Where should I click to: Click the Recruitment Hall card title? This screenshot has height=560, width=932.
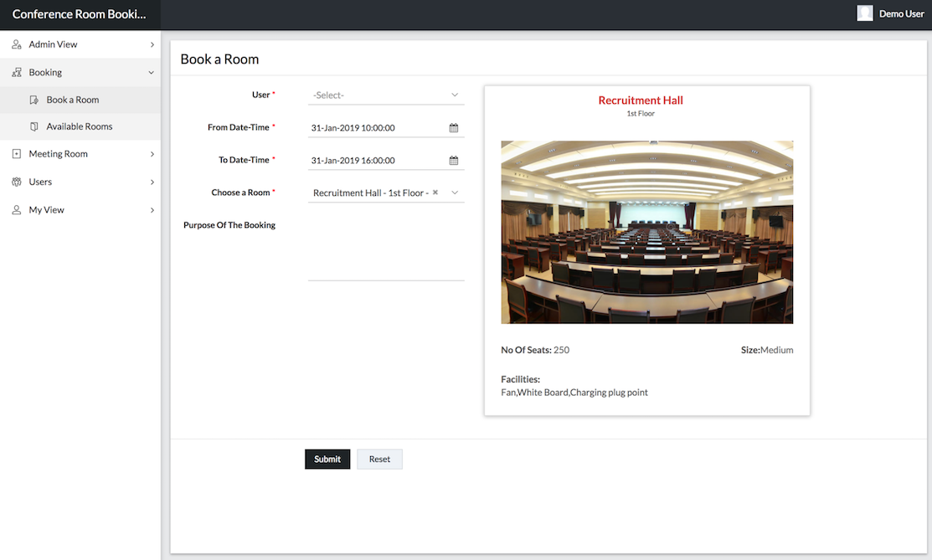click(641, 100)
